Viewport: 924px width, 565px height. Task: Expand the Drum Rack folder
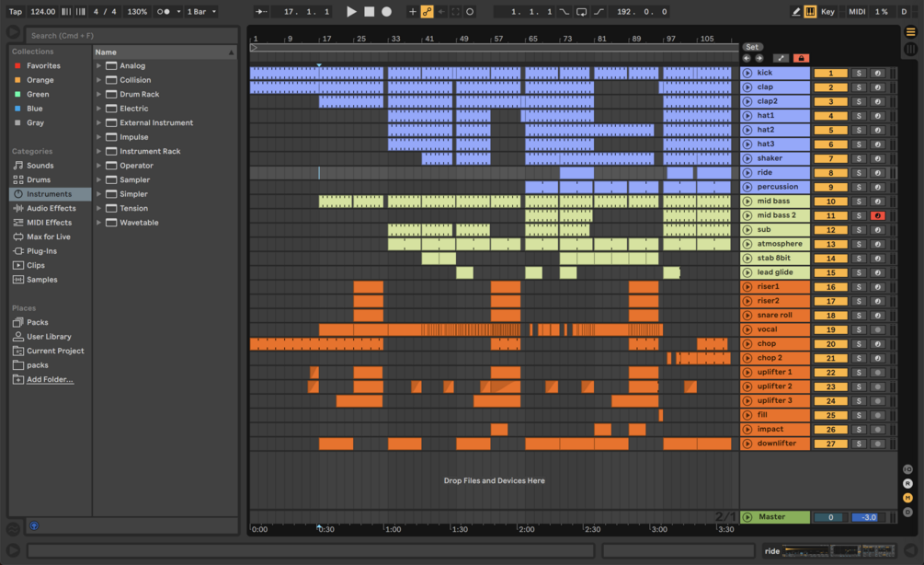point(98,94)
